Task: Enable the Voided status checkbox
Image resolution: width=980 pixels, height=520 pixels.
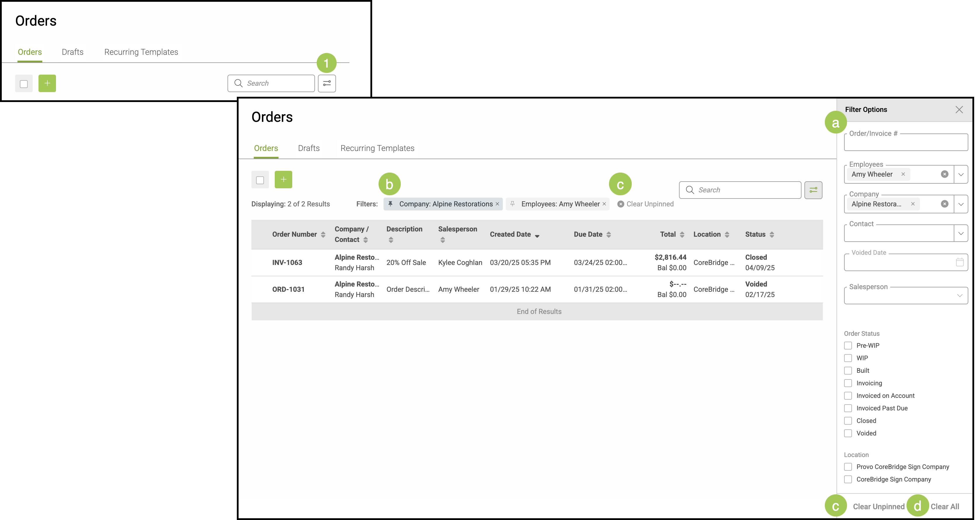Action: (848, 433)
